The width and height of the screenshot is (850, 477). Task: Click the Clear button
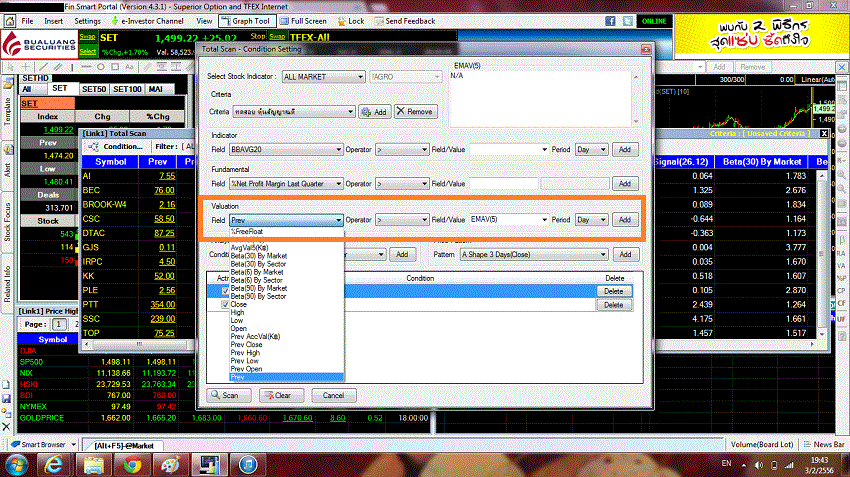click(281, 395)
